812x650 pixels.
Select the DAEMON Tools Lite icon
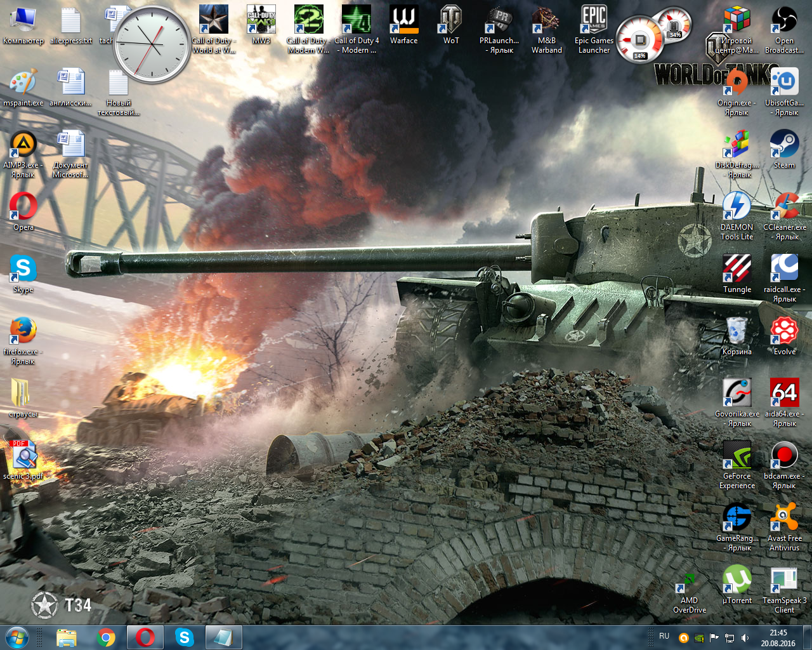click(x=737, y=217)
